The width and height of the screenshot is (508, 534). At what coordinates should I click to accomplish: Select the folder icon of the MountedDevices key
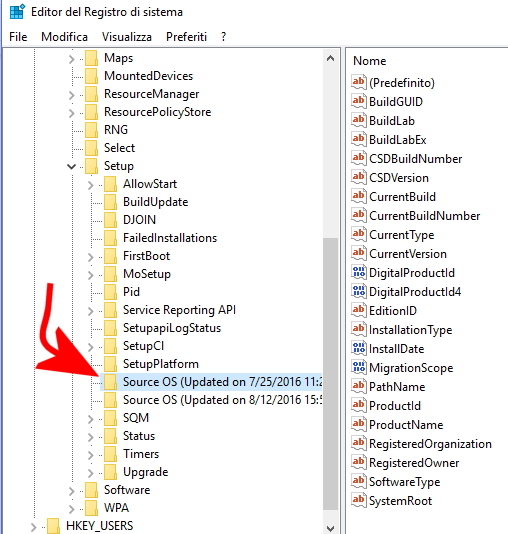pyautogui.click(x=92, y=76)
